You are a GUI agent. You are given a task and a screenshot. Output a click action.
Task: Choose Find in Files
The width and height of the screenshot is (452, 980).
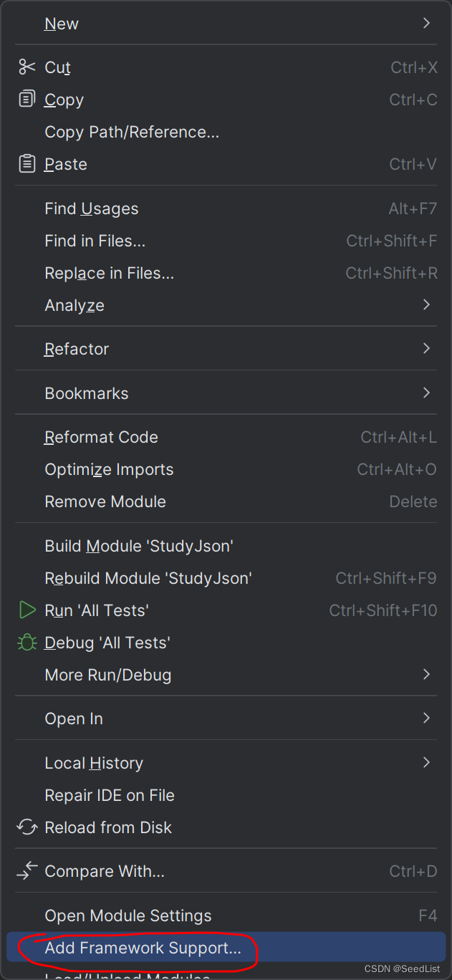pos(95,241)
